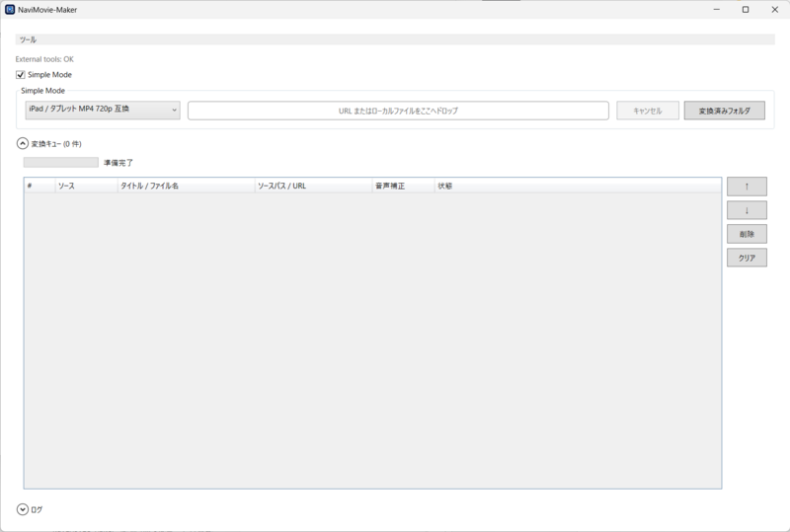Move queue item down with ↓ button
790x532 pixels.
(x=747, y=210)
